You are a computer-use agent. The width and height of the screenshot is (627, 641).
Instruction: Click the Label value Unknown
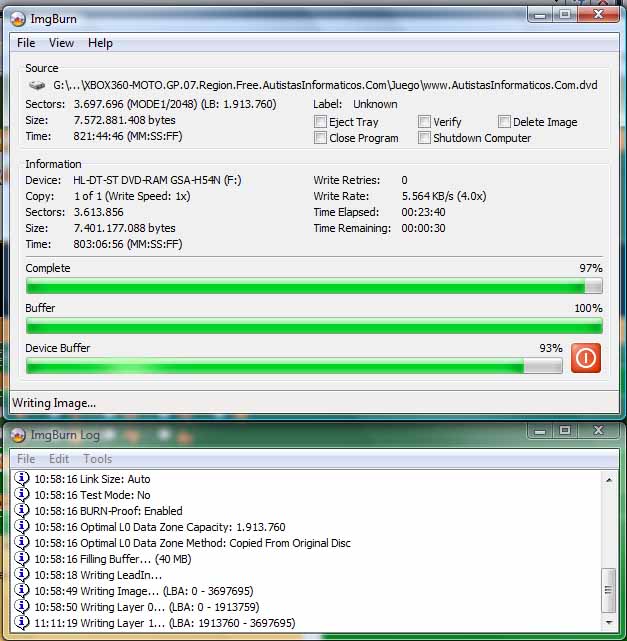pyautogui.click(x=375, y=104)
